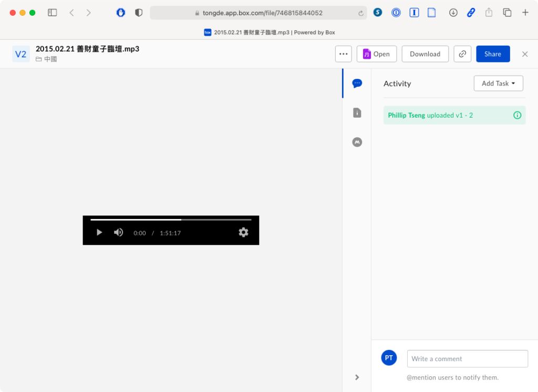Open the more options ellipsis menu
This screenshot has height=392, width=538.
[x=344, y=54]
